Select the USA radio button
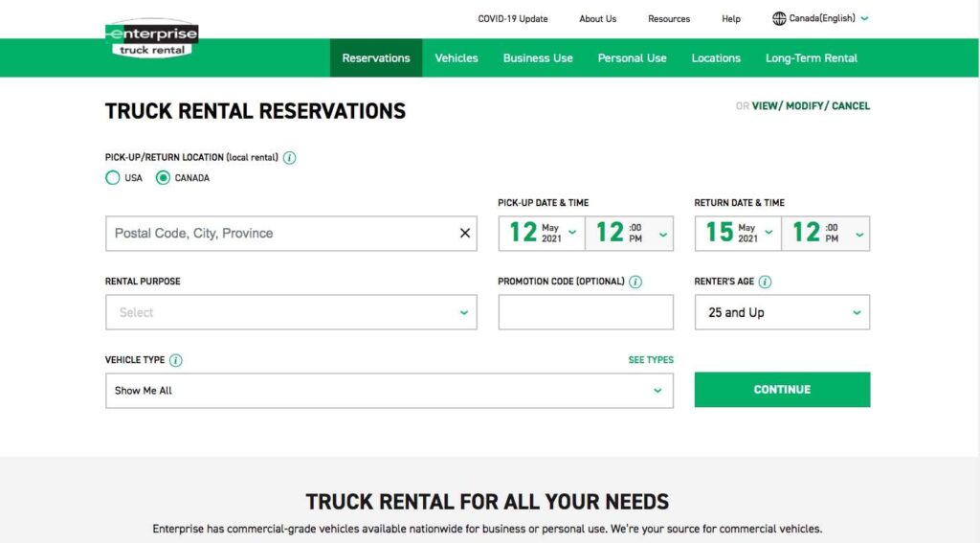Screen dimensions: 980x543 pyautogui.click(x=113, y=178)
